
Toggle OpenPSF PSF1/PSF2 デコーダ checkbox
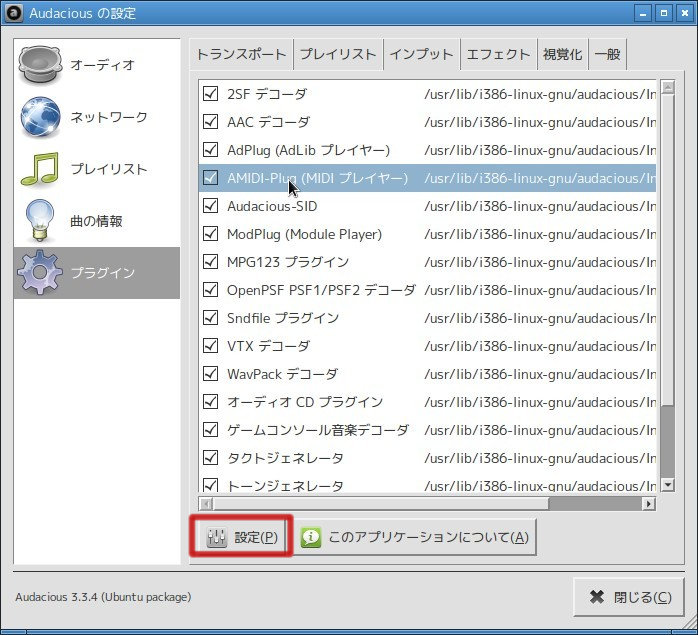[x=210, y=289]
